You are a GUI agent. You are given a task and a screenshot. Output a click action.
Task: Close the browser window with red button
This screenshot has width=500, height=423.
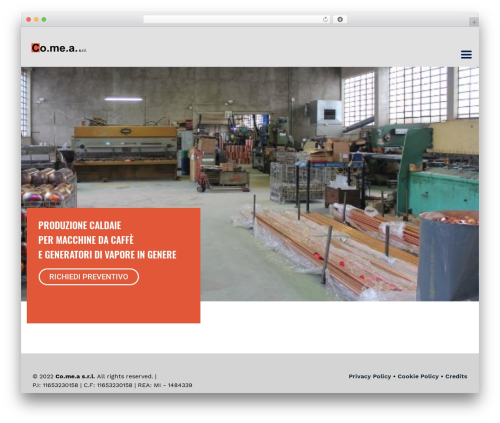[29, 20]
